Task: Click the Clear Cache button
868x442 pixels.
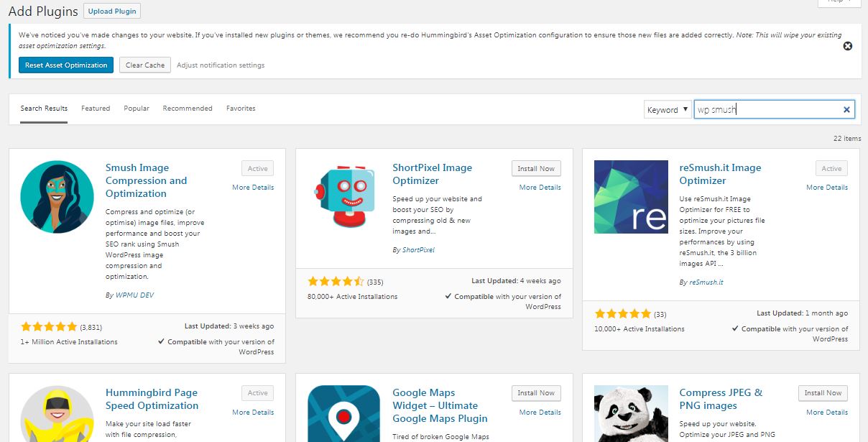Action: click(x=144, y=65)
